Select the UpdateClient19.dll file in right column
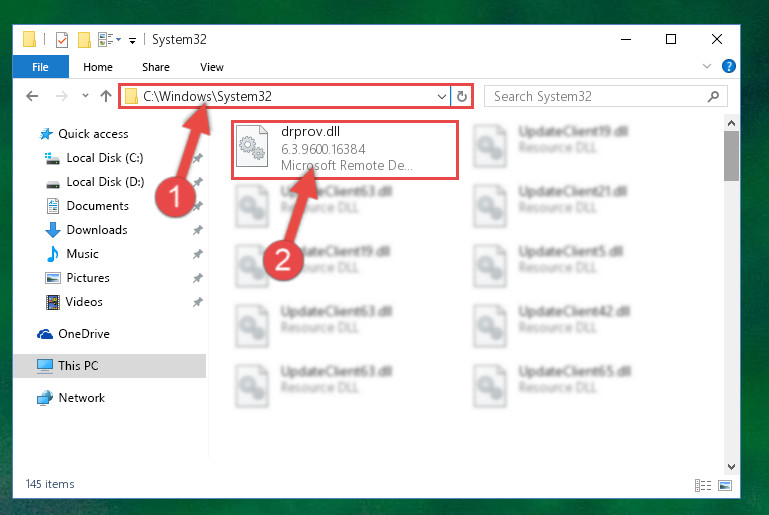Viewport: 769px width, 515px height. [572, 131]
